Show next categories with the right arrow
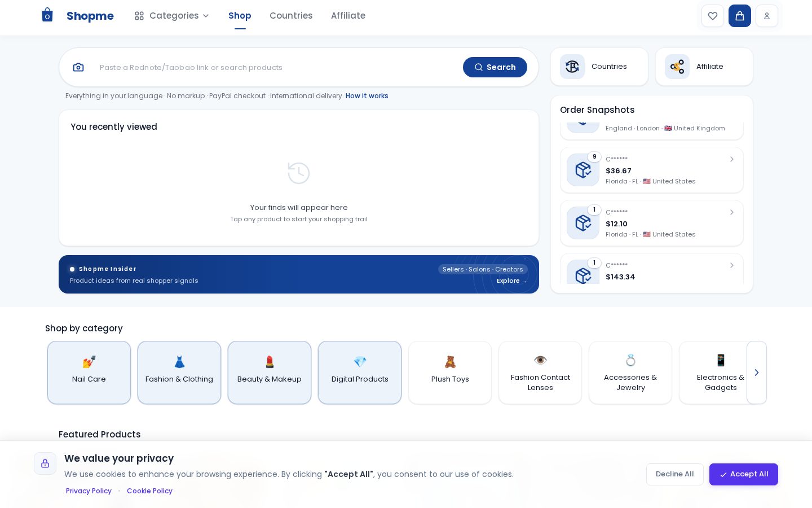This screenshot has height=508, width=812. [x=757, y=373]
